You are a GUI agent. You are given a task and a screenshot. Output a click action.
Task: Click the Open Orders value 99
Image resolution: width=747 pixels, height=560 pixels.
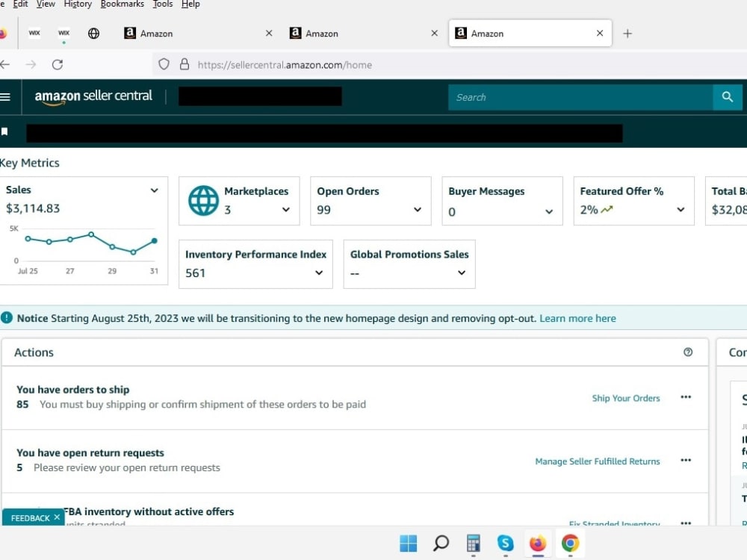pos(323,210)
